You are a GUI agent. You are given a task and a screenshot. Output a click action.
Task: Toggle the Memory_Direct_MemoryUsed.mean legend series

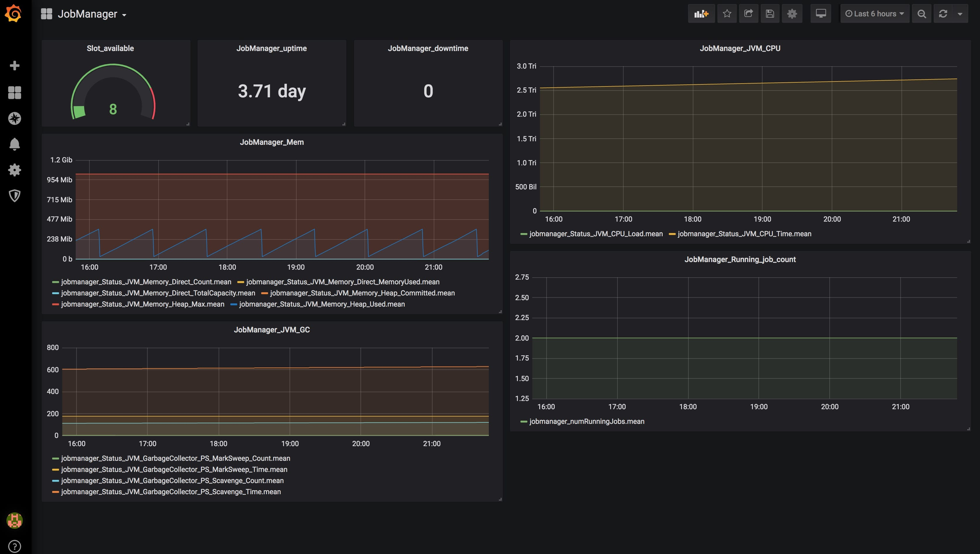click(x=343, y=282)
